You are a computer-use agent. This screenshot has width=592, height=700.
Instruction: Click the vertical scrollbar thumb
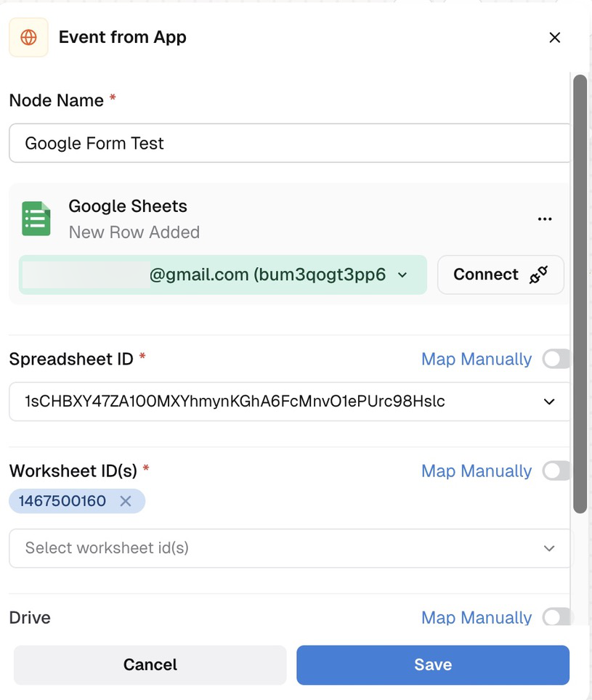(x=580, y=294)
